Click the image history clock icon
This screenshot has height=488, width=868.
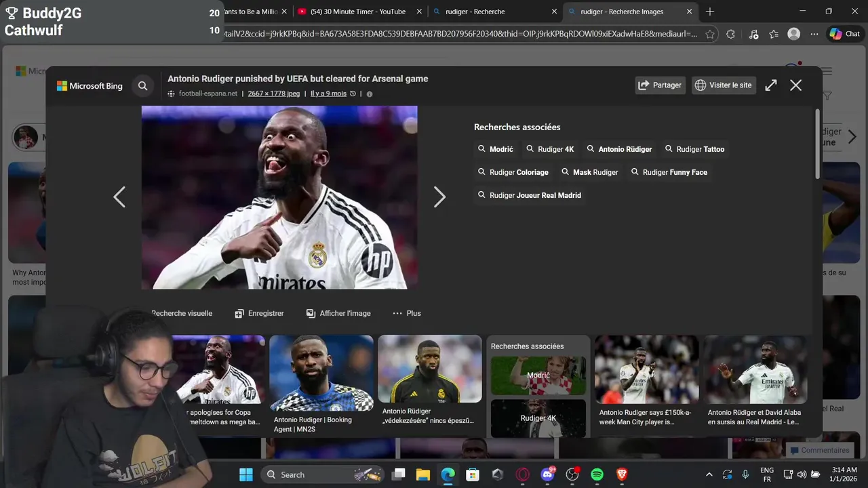coord(353,94)
